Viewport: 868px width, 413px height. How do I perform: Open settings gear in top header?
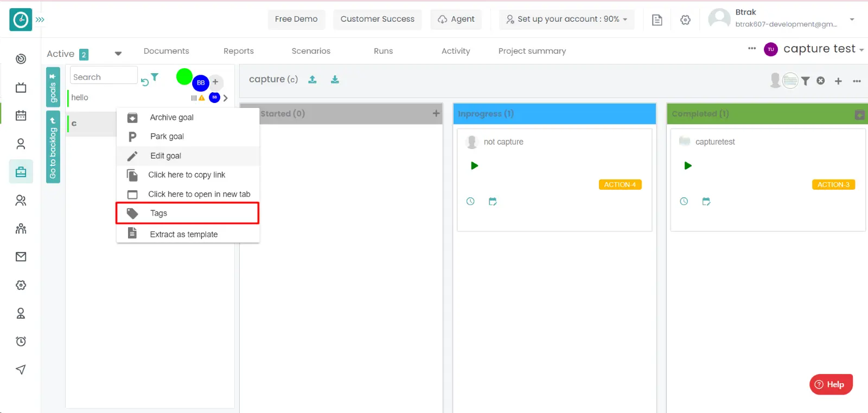click(x=685, y=20)
